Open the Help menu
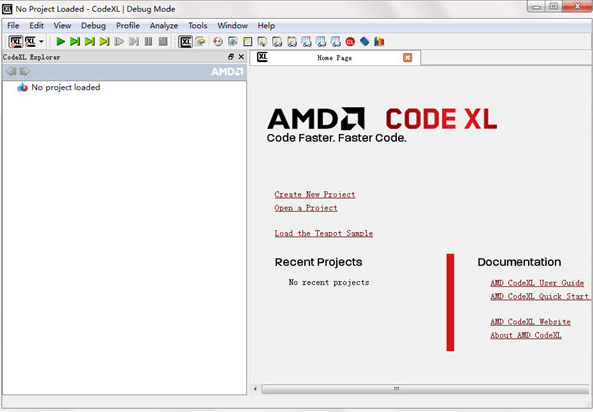Screen dimensions: 593x412 coord(266,26)
